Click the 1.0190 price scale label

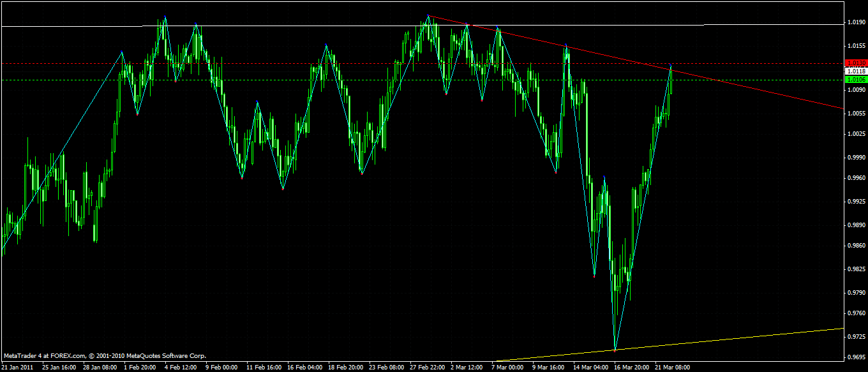coord(856,23)
